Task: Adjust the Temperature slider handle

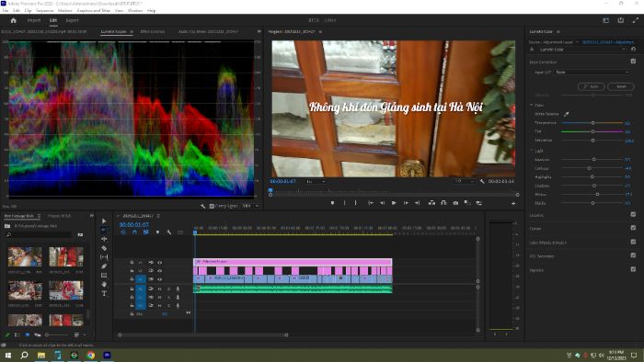Action: [592, 123]
